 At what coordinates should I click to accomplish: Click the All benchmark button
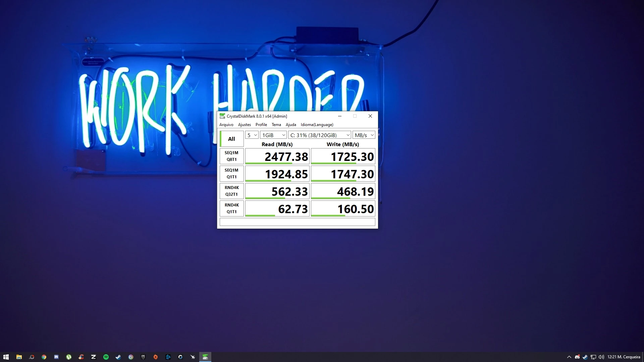(x=231, y=139)
